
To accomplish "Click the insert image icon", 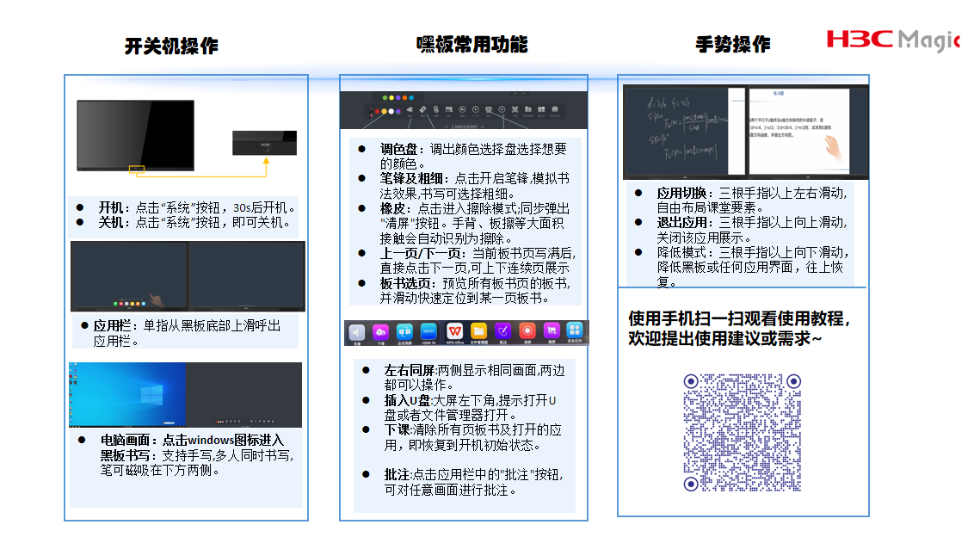I will [449, 109].
